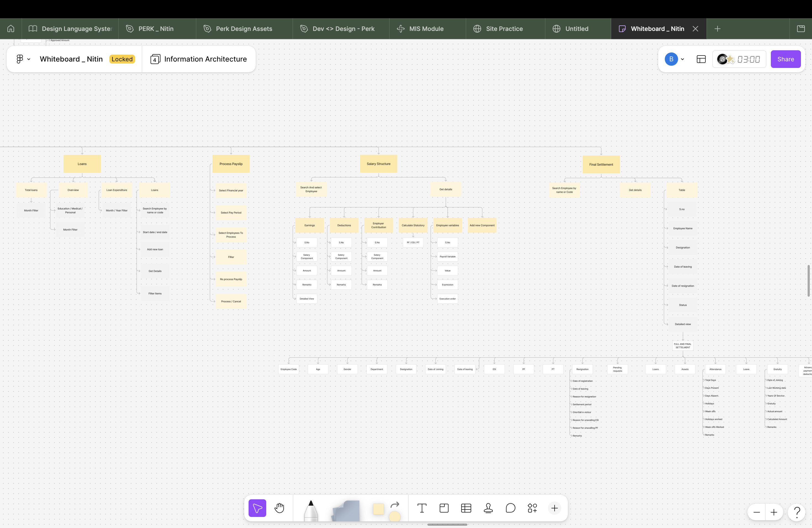The width and height of the screenshot is (812, 528).
Task: Select the Move cursor tool
Action: [257, 508]
